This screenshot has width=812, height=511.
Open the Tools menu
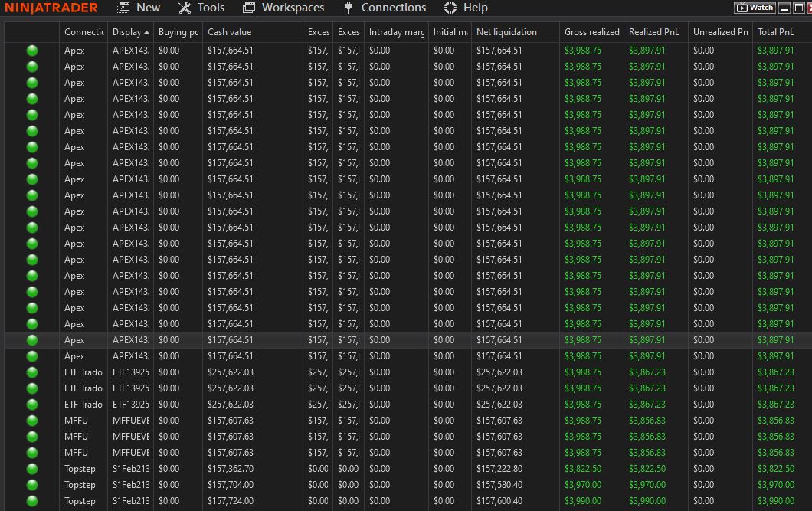(x=201, y=8)
